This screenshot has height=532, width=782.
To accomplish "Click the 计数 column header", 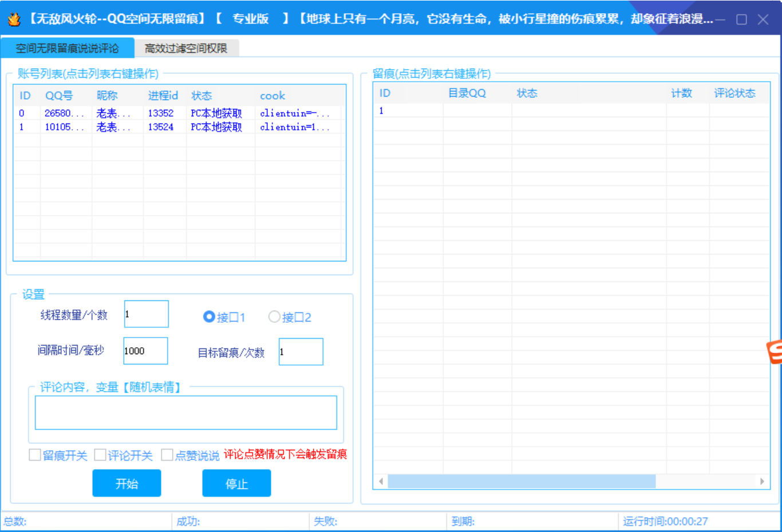I will 682,93.
